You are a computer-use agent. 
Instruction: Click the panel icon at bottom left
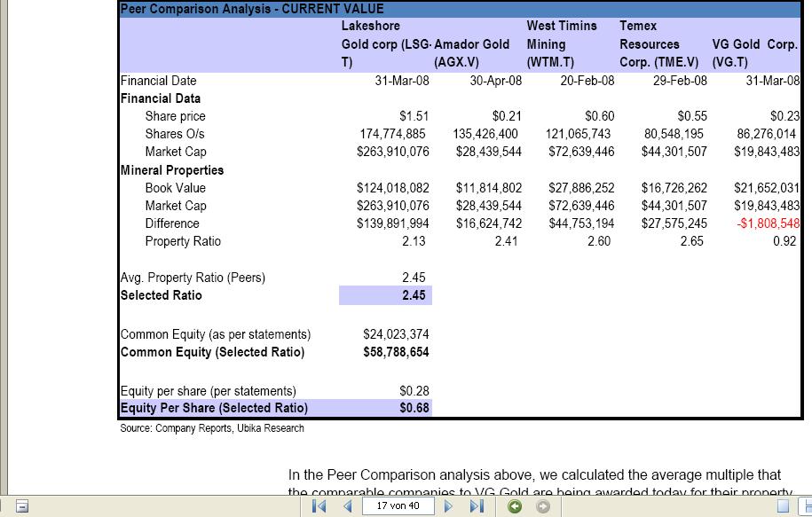[23, 506]
